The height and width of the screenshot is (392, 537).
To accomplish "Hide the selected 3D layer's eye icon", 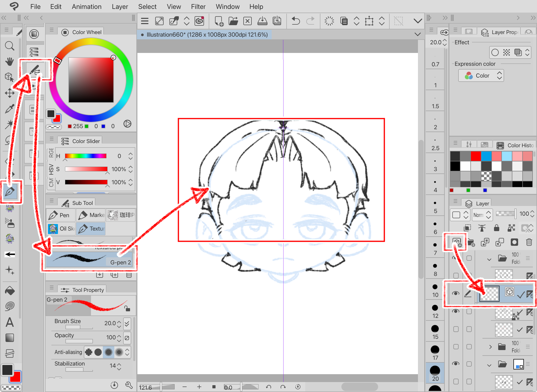I will pos(456,293).
